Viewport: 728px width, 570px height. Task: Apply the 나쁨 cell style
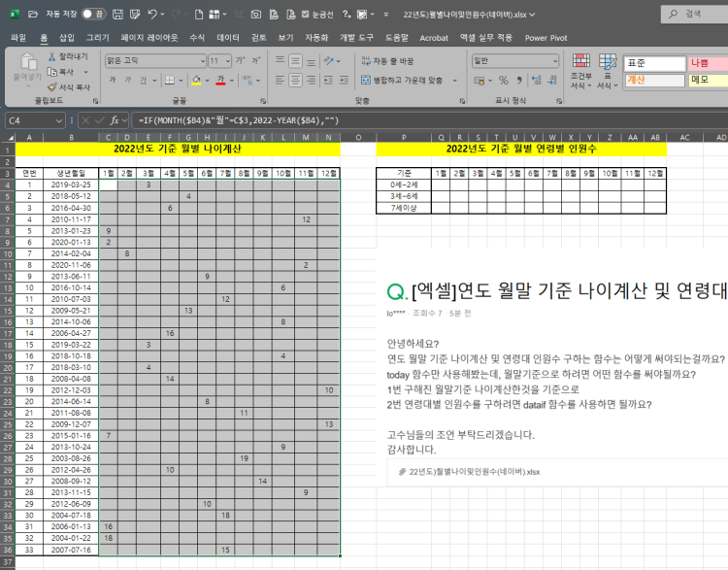pyautogui.click(x=708, y=63)
